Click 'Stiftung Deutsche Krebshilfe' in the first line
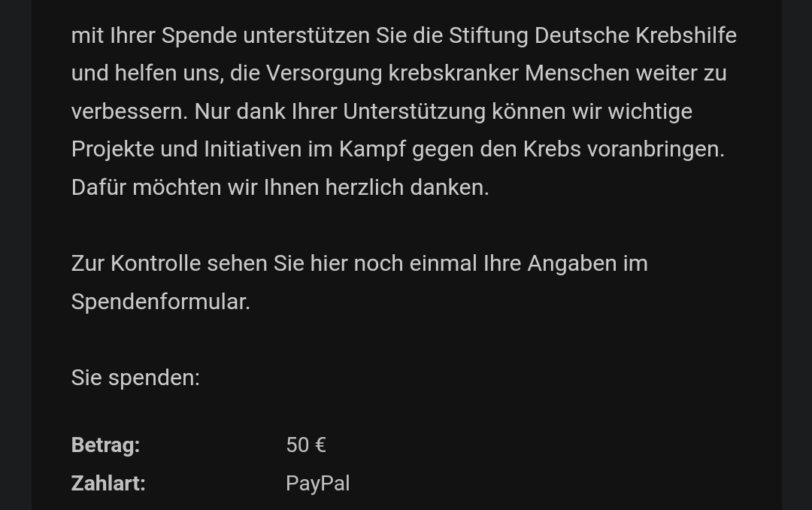Screen dimensions: 812x510 click(592, 36)
